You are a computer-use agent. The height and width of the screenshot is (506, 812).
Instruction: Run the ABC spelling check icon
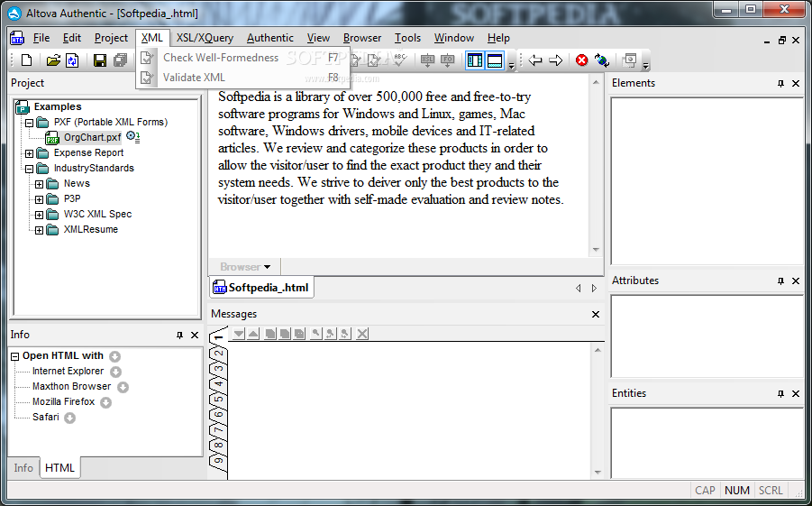click(399, 60)
